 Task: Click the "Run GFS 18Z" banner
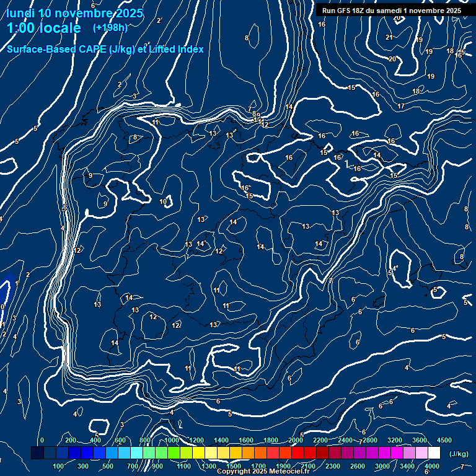(391, 11)
